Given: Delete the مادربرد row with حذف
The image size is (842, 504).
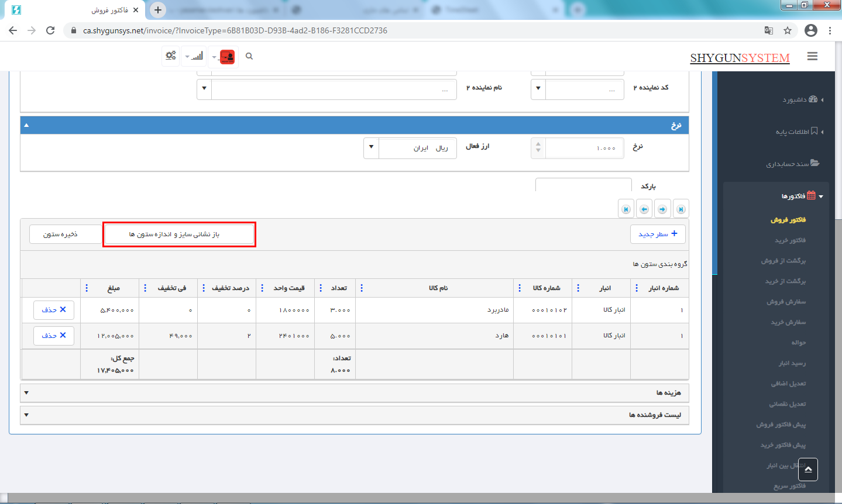Looking at the screenshot, I should tap(54, 310).
